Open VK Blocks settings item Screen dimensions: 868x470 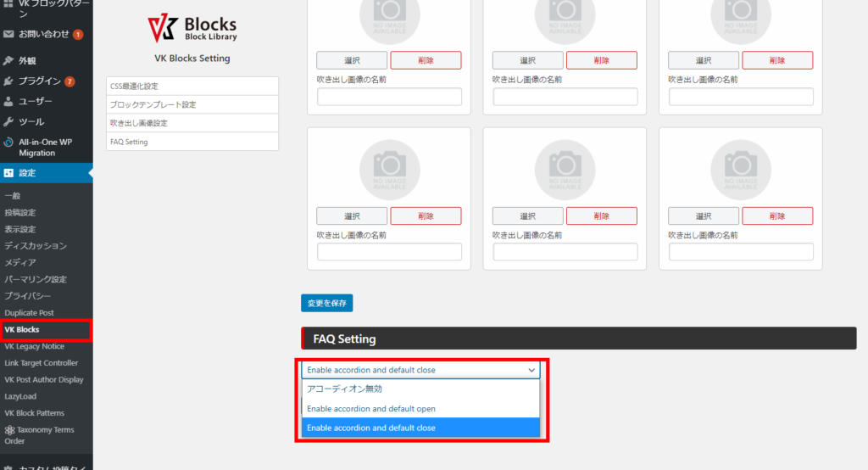pyautogui.click(x=22, y=329)
